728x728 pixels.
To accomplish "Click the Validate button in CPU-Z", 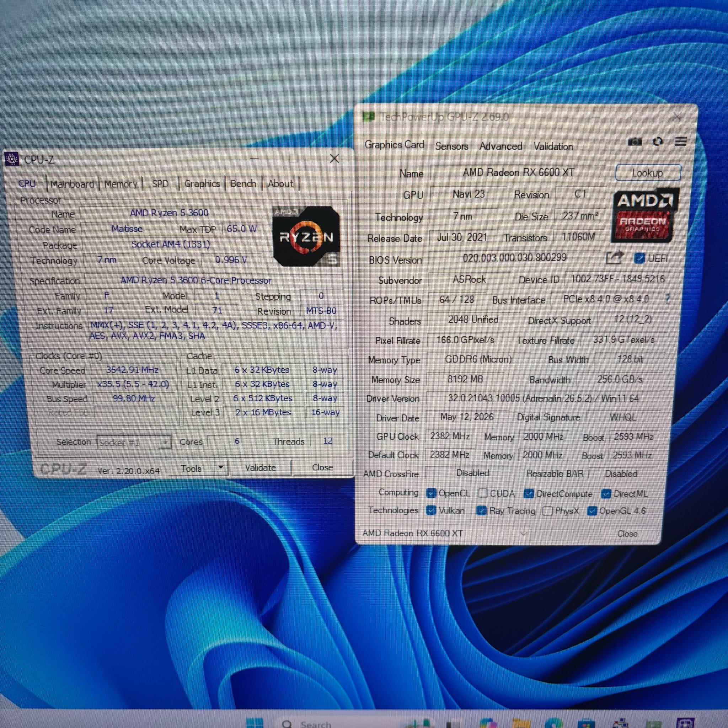I will pos(260,468).
